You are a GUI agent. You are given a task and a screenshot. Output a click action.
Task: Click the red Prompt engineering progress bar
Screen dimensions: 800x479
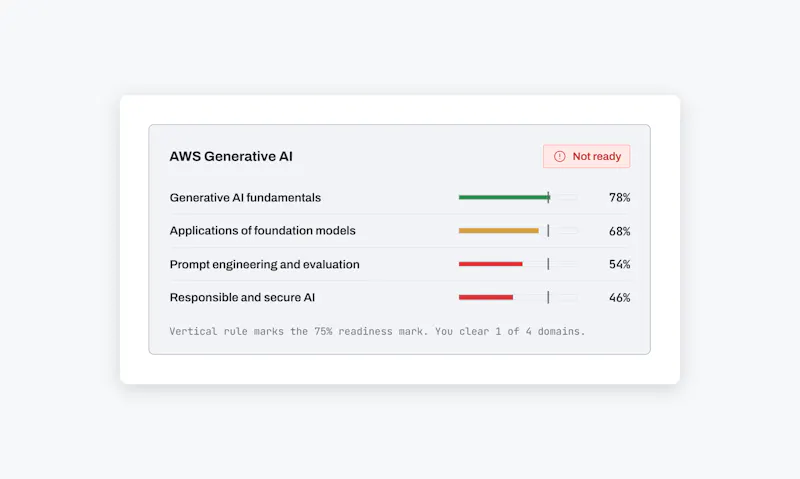(x=490, y=264)
